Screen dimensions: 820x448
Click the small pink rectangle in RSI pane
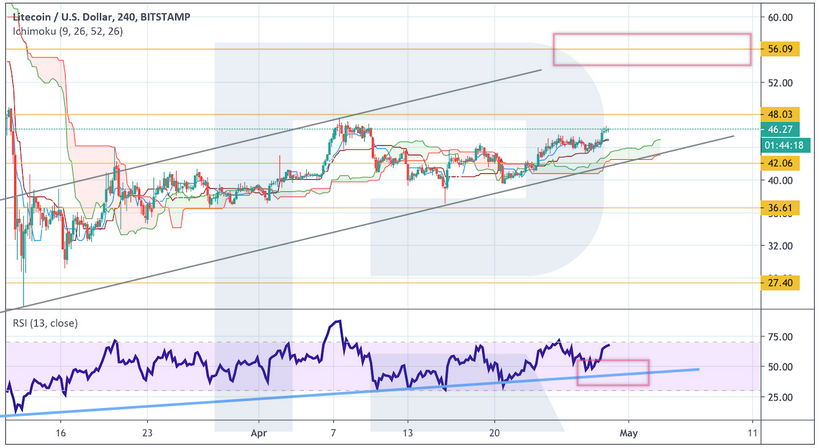tap(613, 372)
